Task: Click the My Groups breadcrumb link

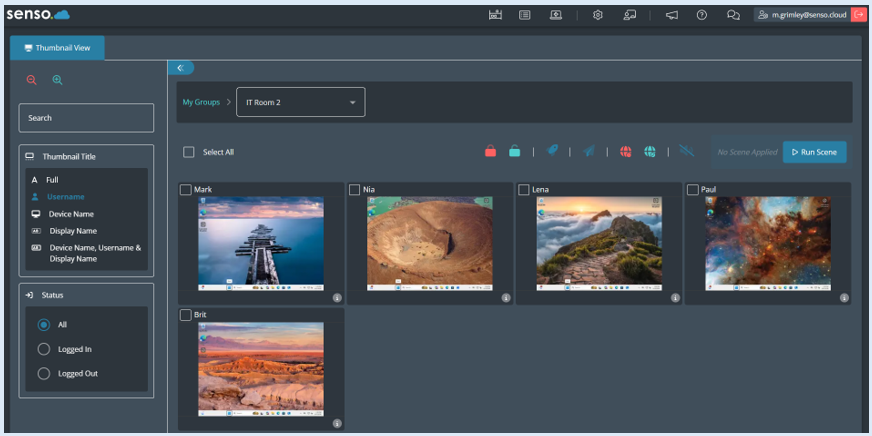Action: point(201,102)
